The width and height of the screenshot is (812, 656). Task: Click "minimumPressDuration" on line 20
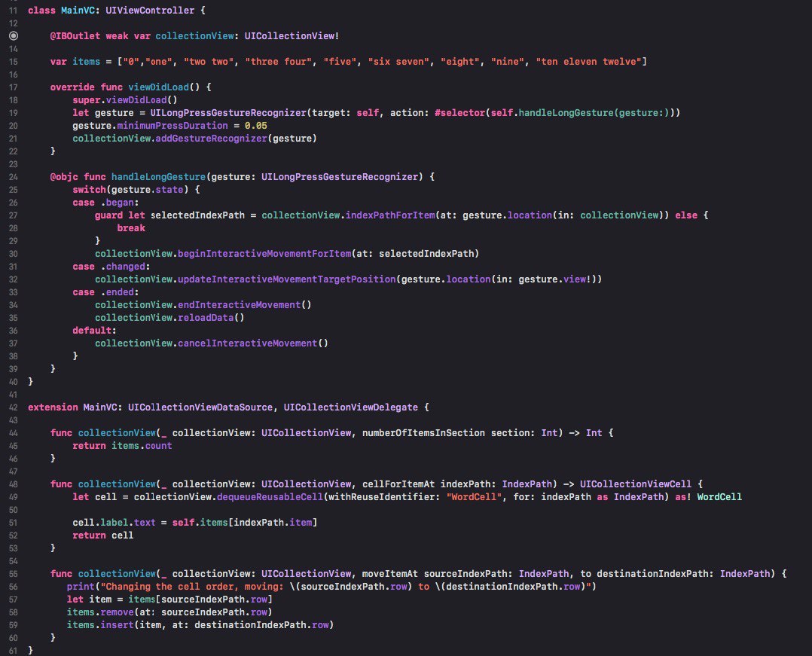coord(172,126)
